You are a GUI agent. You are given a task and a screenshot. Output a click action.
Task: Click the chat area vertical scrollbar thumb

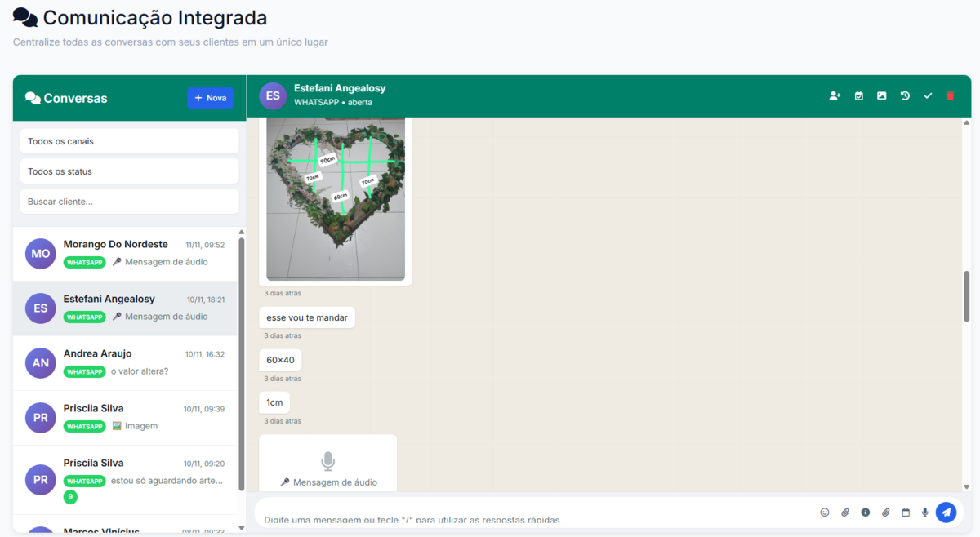[x=967, y=297]
